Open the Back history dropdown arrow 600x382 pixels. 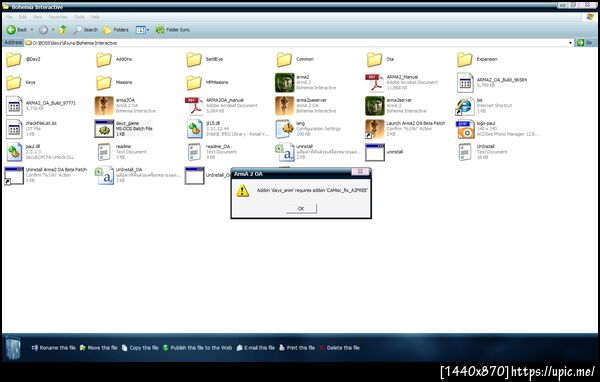(x=32, y=29)
